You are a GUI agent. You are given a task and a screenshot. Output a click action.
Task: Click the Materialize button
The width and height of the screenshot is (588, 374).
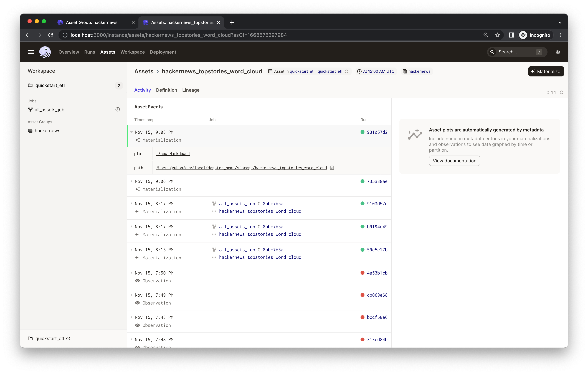546,71
